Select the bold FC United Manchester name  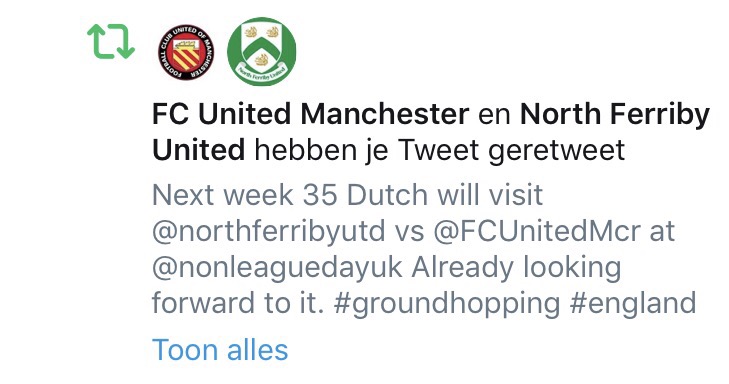311,114
